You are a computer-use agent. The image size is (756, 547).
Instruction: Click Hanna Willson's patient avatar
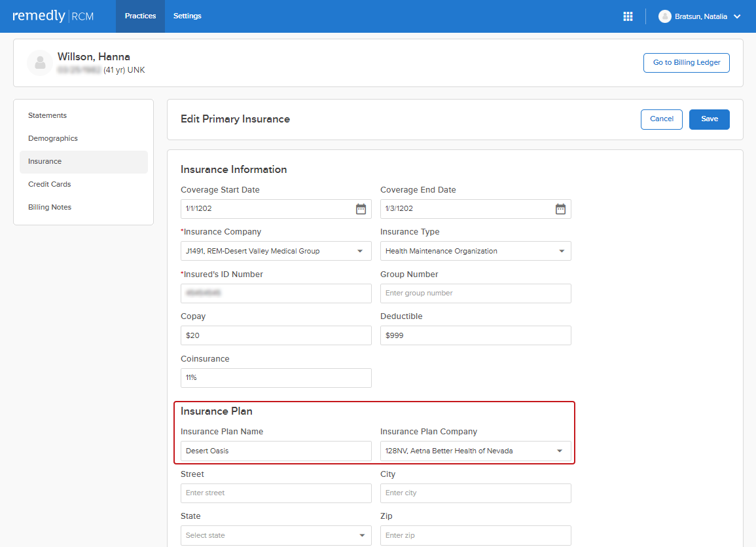coord(40,63)
